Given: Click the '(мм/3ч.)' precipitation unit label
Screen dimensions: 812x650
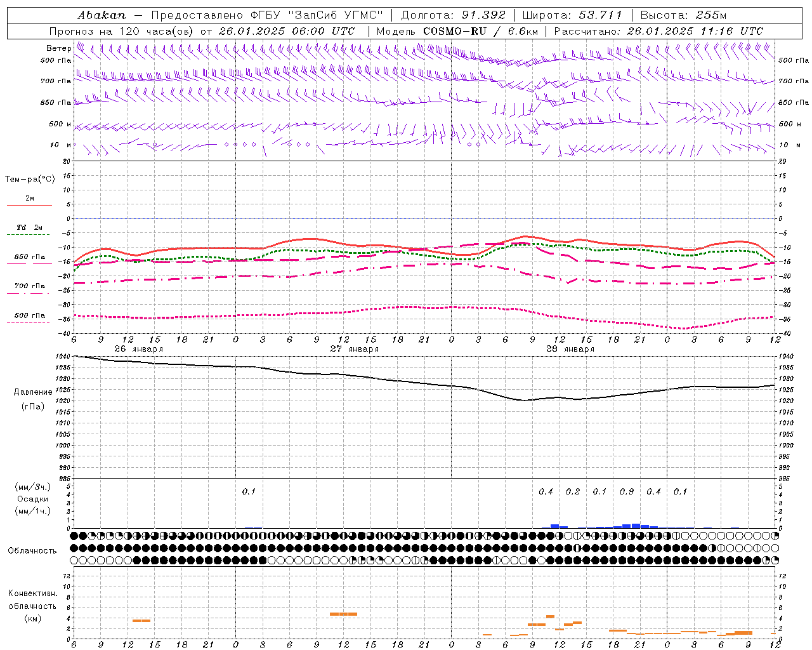Looking at the screenshot, I should click(x=32, y=487).
